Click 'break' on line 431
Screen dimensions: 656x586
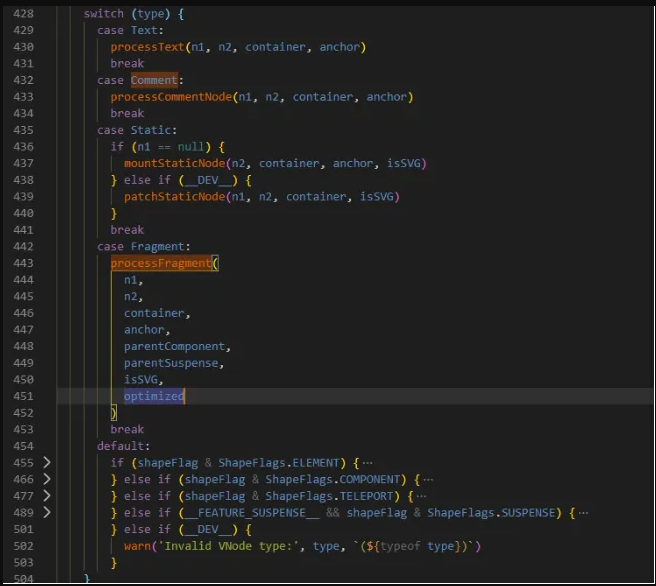(127, 64)
